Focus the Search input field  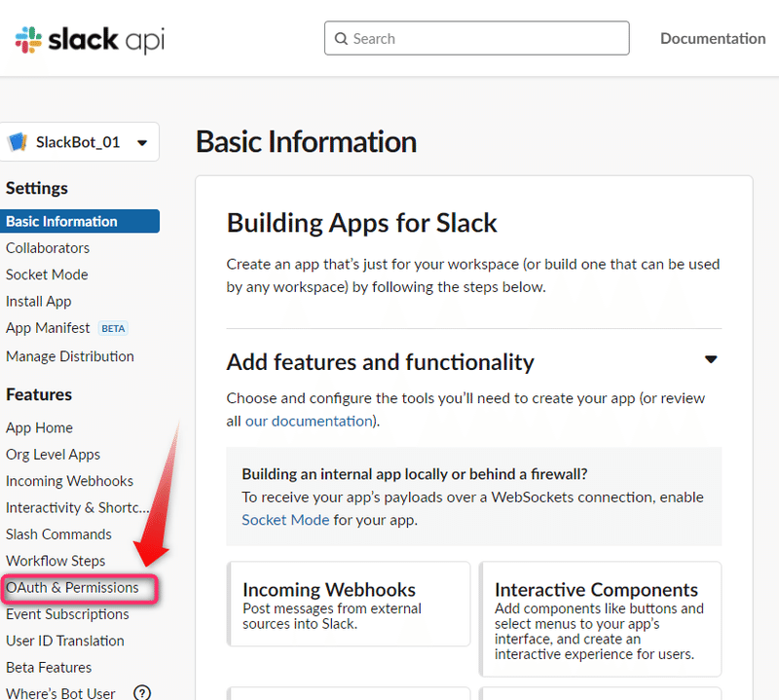477,38
